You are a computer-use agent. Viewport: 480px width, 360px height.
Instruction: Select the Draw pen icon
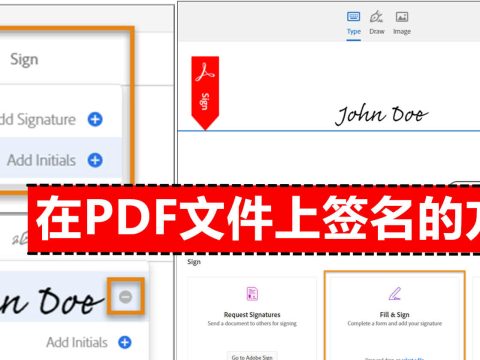376,16
